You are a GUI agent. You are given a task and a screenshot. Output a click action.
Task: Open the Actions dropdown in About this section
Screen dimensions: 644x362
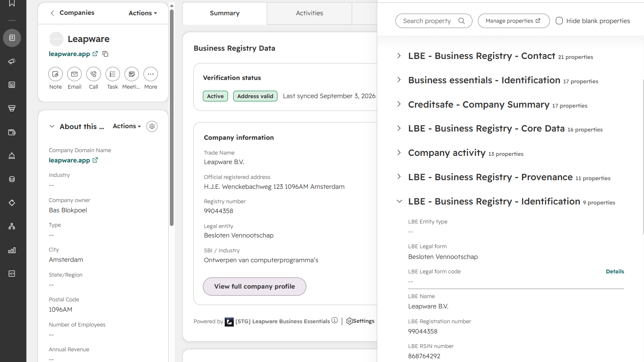pos(127,126)
